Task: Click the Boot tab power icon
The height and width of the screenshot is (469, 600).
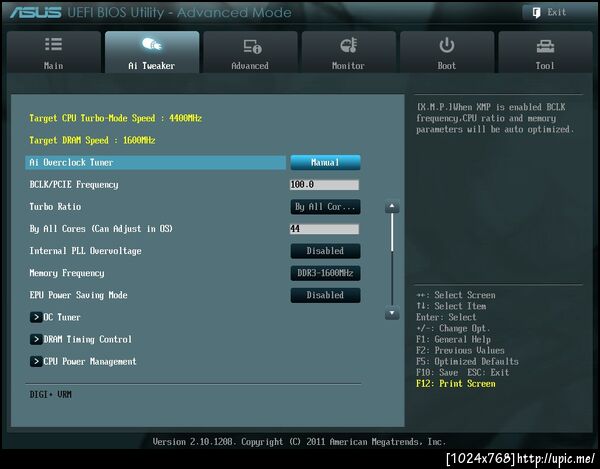Action: tap(447, 45)
